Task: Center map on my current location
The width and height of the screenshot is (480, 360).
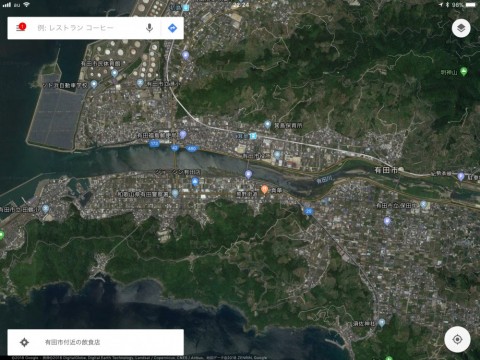Action: [457, 339]
